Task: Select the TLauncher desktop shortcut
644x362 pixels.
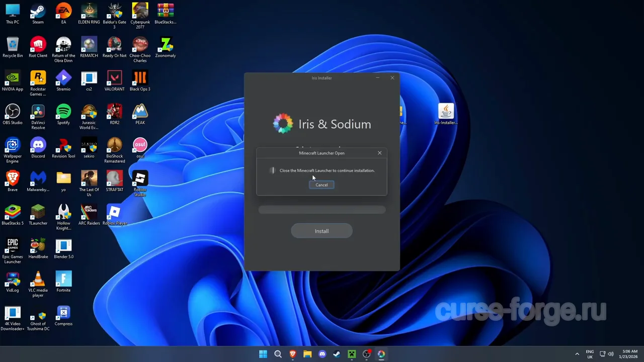Action: click(x=38, y=215)
